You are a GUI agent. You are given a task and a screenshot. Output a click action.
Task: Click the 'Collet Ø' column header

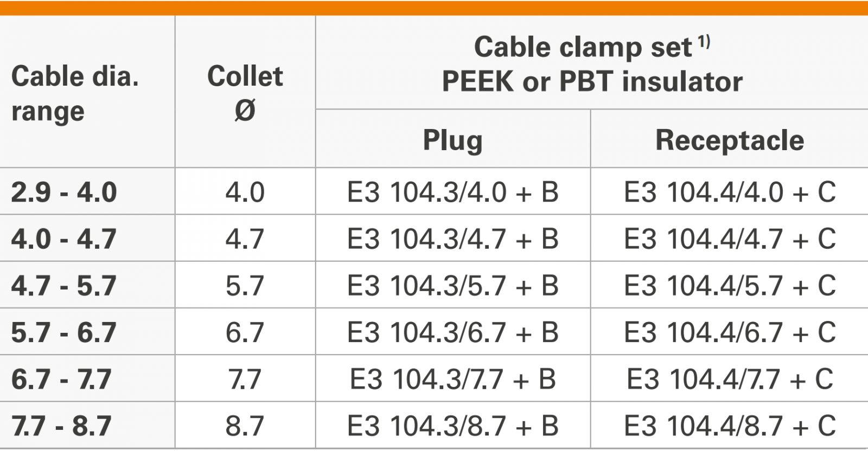pyautogui.click(x=245, y=93)
